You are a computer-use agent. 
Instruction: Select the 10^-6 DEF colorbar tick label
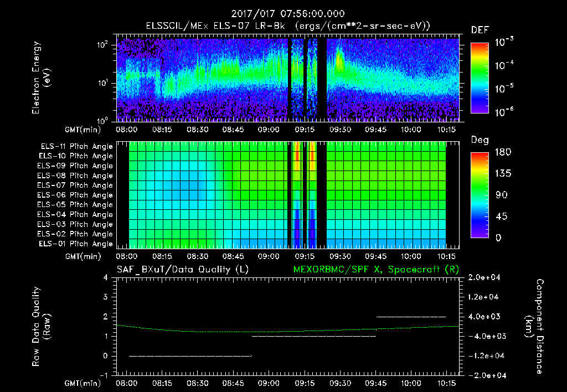coord(504,112)
